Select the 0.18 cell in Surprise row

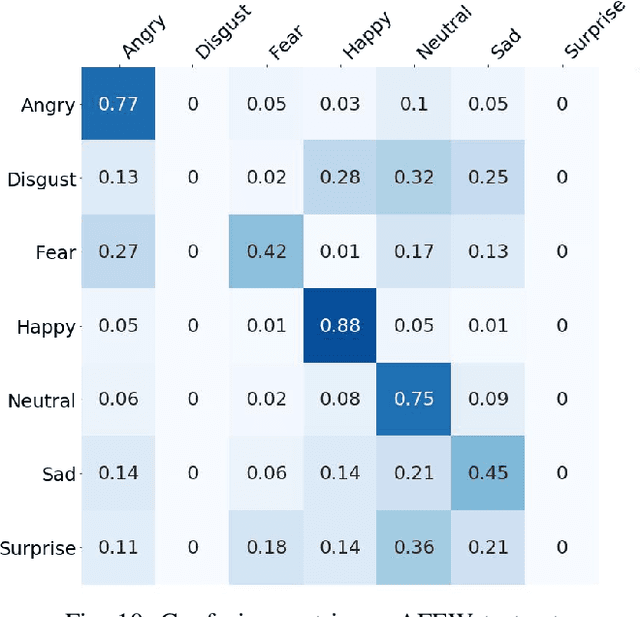point(266,548)
